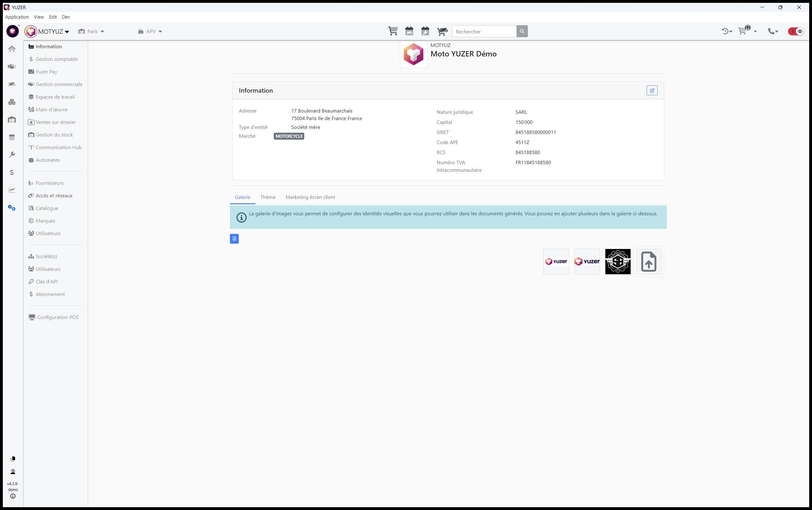
Task: Open the Paris site dropdown
Action: tap(91, 32)
